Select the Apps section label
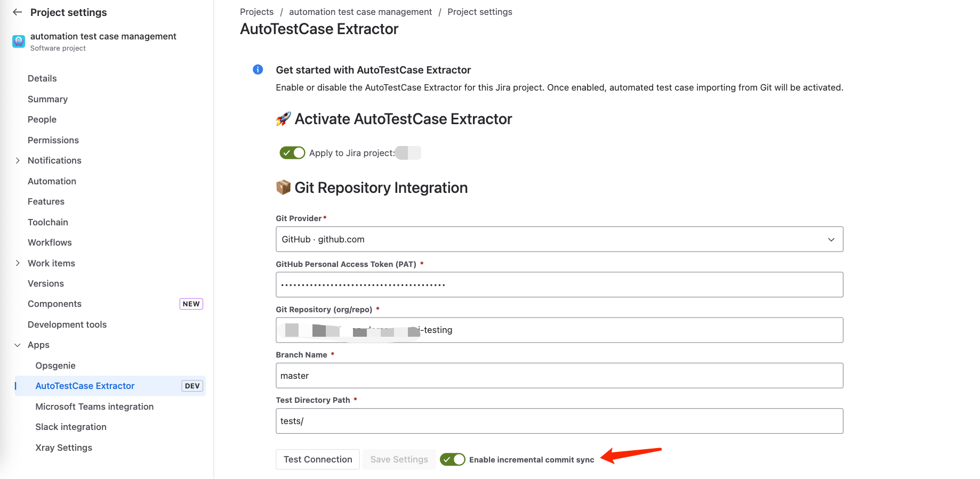980x479 pixels. [x=38, y=345]
